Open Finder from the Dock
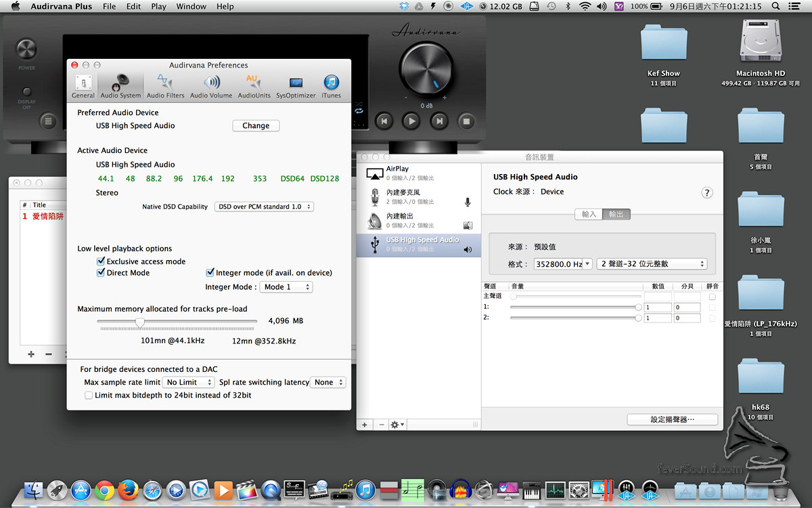Screen dimensions: 812x508 [33, 490]
